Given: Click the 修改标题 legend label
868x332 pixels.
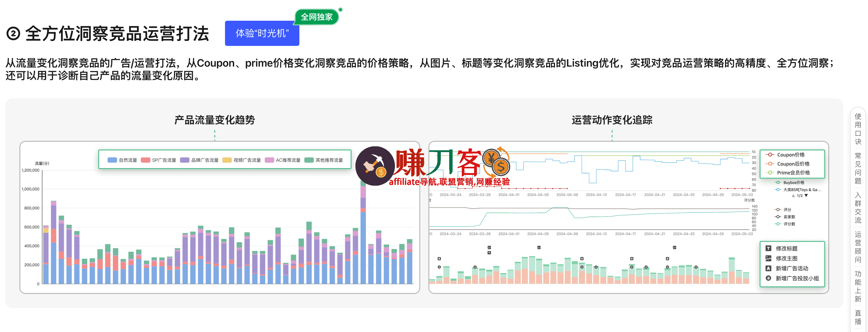Looking at the screenshot, I should tap(787, 248).
